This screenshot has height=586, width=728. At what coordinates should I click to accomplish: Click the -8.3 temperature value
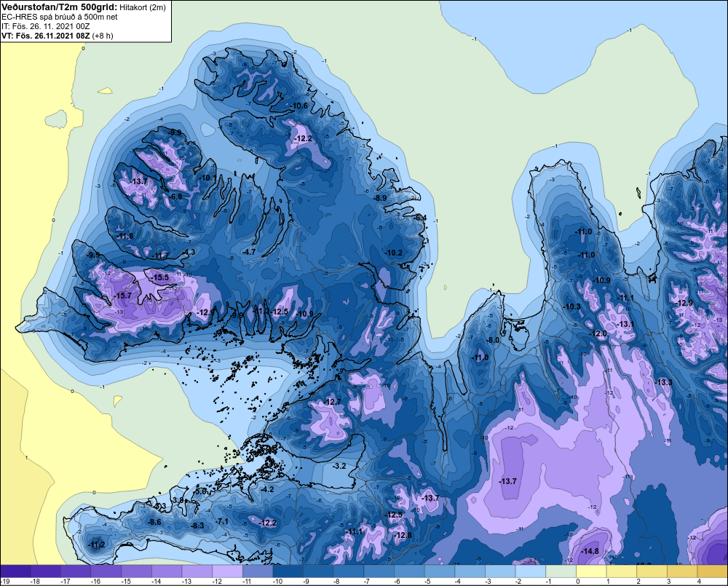[x=197, y=526]
